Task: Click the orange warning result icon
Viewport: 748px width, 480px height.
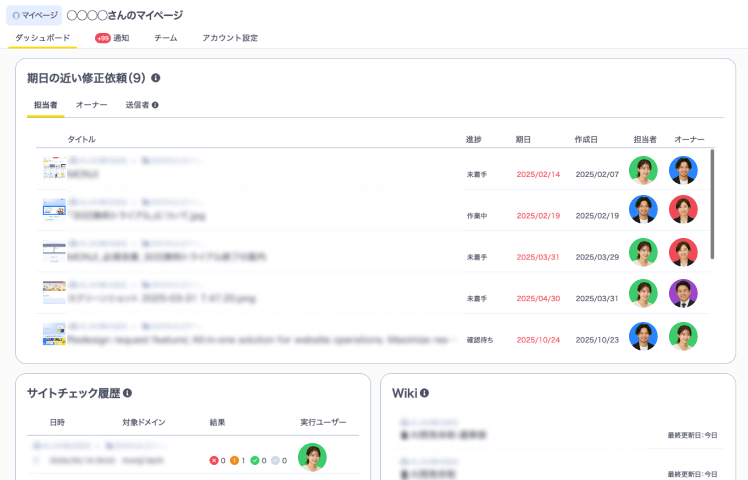Action: coord(234,460)
